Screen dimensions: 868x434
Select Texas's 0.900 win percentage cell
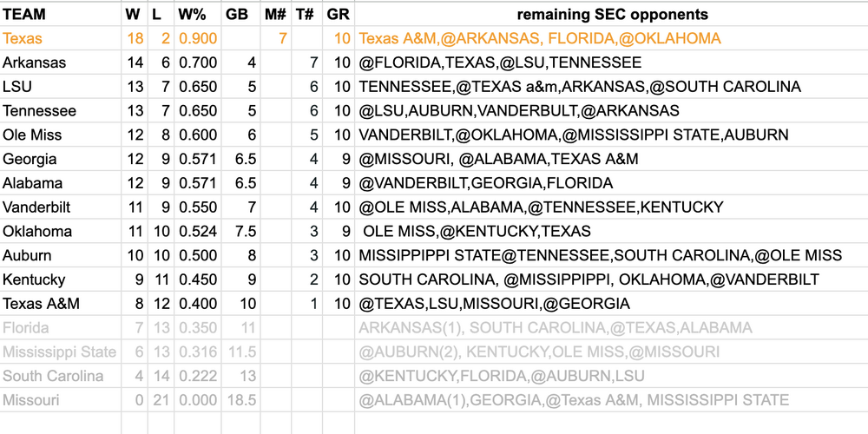(x=196, y=39)
